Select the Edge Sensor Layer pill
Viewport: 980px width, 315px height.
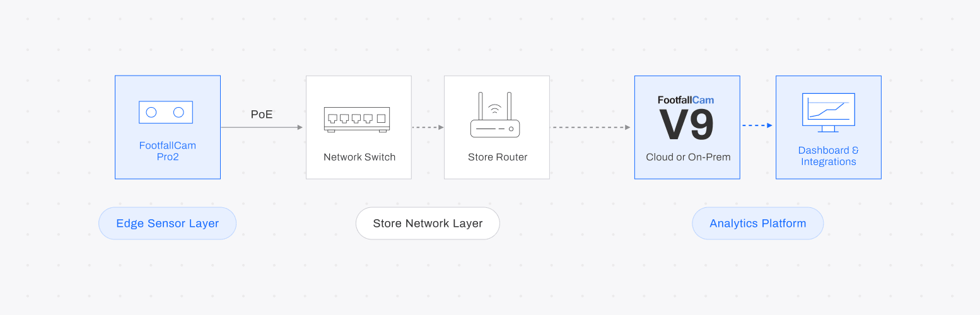point(167,224)
